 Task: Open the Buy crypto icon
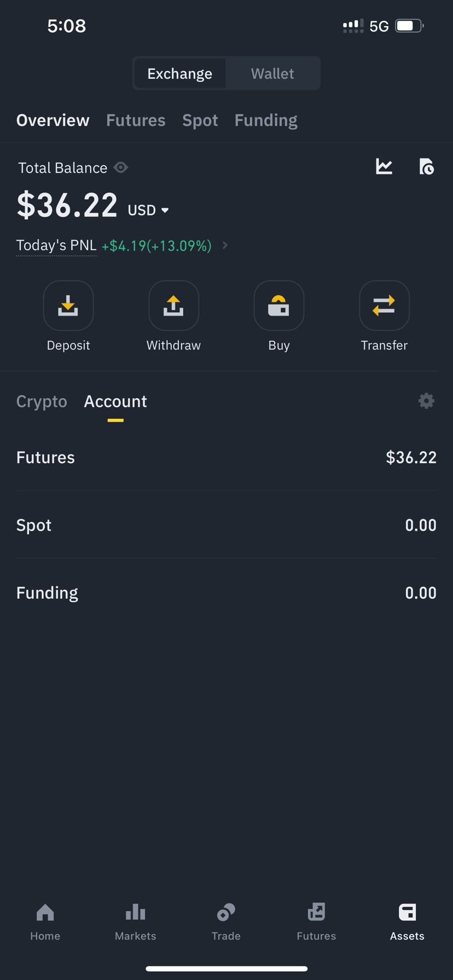279,305
